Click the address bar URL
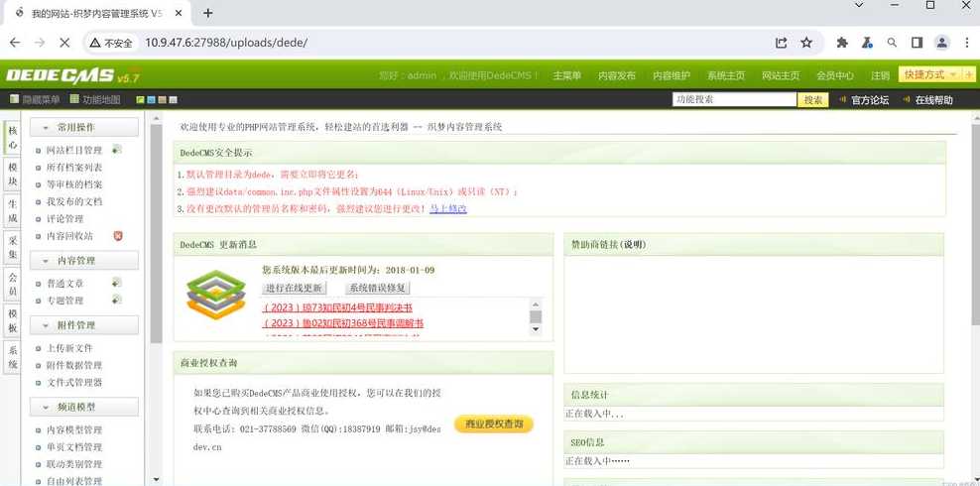Viewport: 980px width, 486px height. (226, 43)
